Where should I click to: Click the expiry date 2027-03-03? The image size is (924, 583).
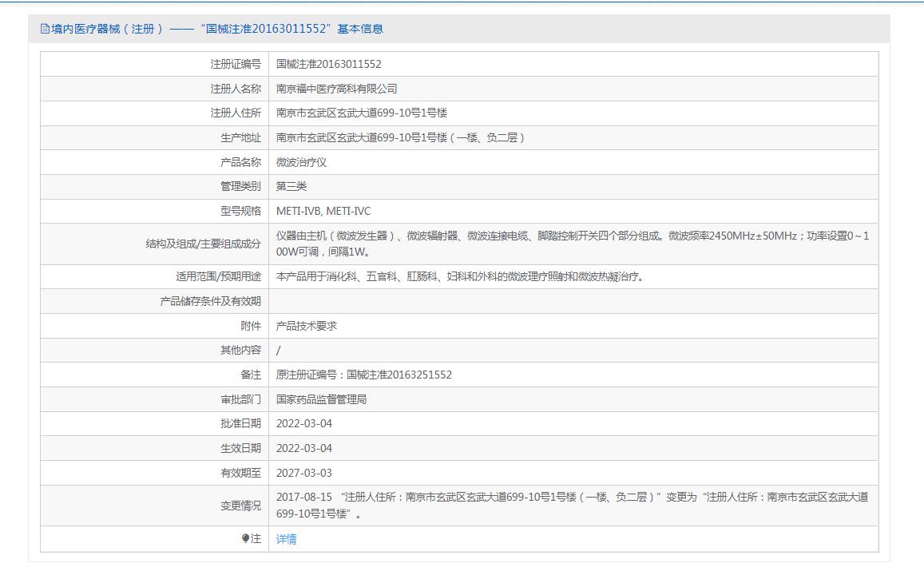303,473
